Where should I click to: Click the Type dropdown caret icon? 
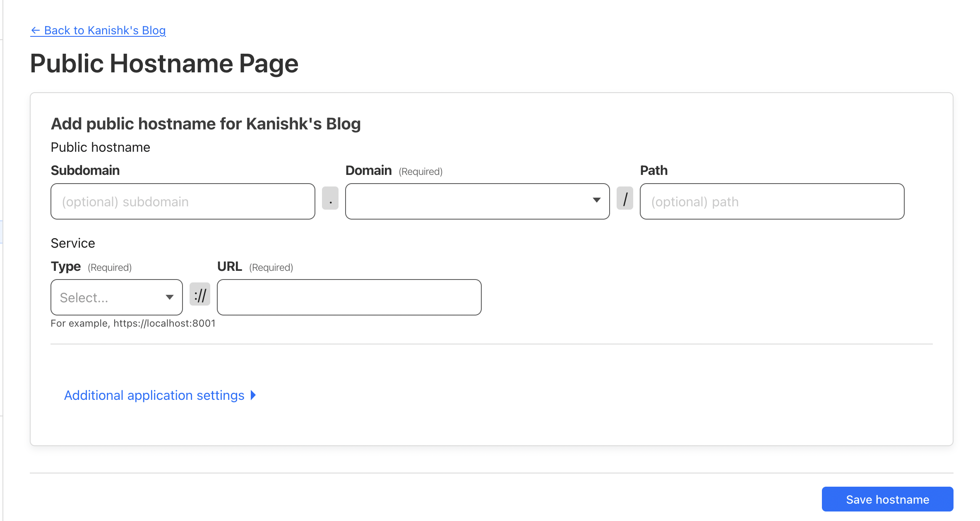coord(169,297)
